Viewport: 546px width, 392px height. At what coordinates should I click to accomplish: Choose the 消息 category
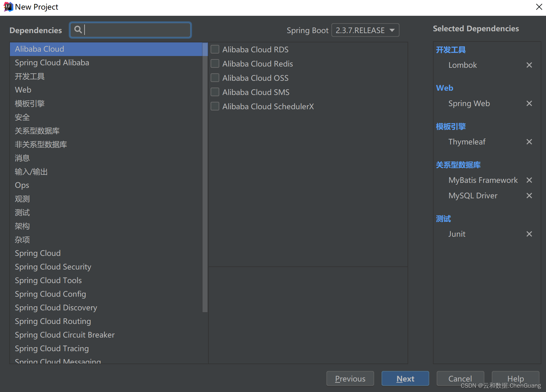click(x=106, y=158)
